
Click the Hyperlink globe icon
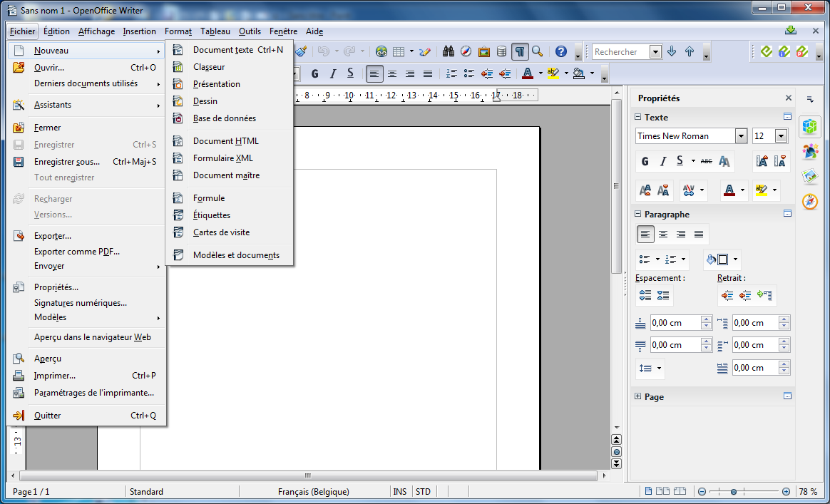(381, 51)
